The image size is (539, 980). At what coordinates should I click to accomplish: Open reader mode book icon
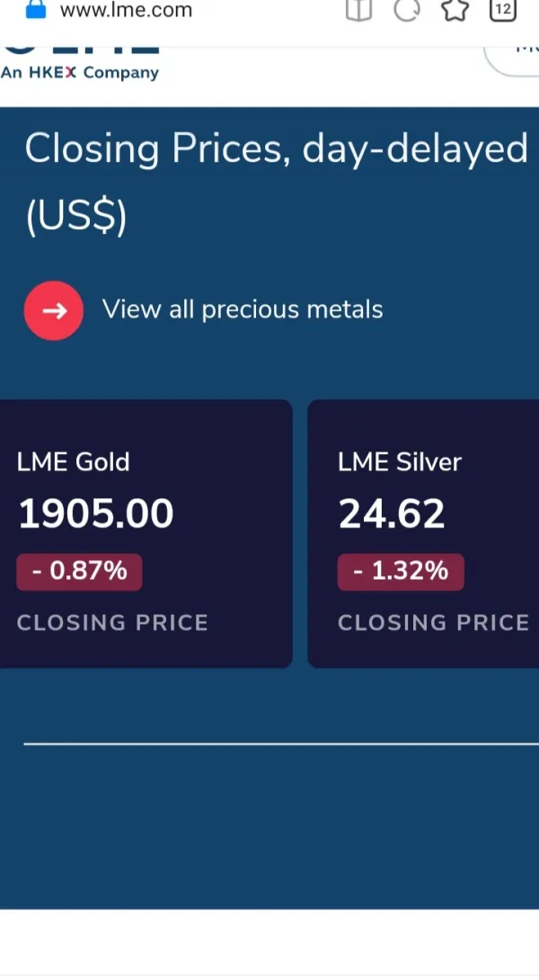coord(358,10)
